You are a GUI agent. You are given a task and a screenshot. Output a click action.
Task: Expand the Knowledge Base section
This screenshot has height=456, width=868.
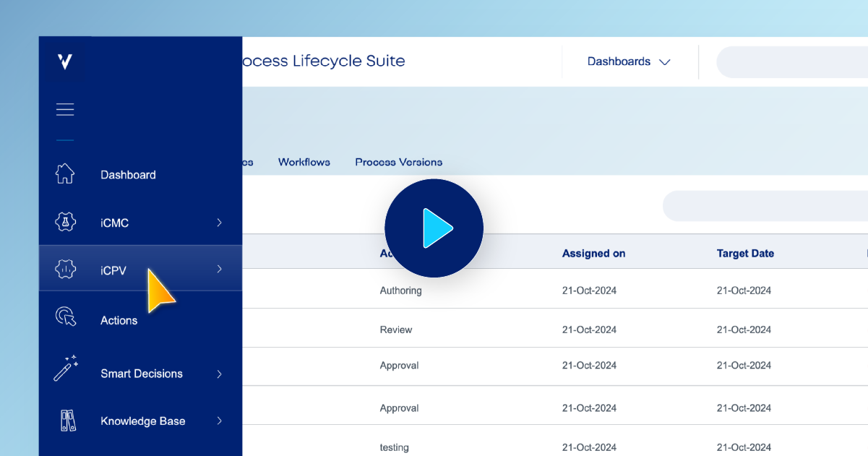(x=218, y=421)
